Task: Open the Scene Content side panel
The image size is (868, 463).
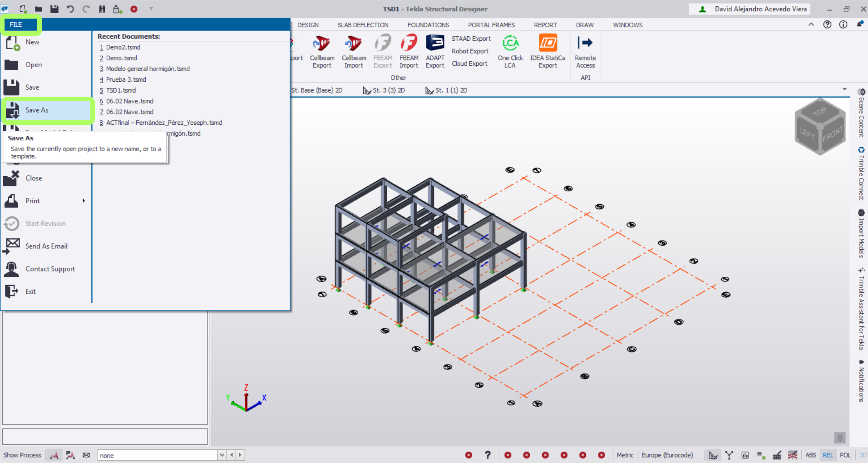Action: (861, 113)
